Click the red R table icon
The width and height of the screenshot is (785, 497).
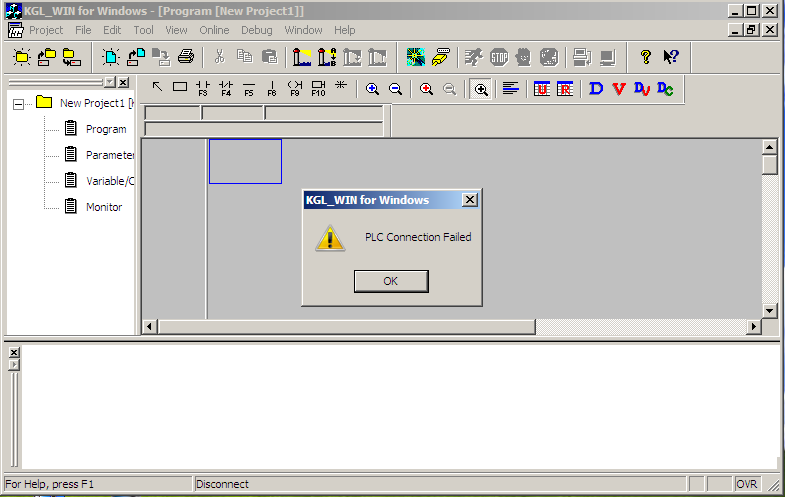[x=565, y=89]
